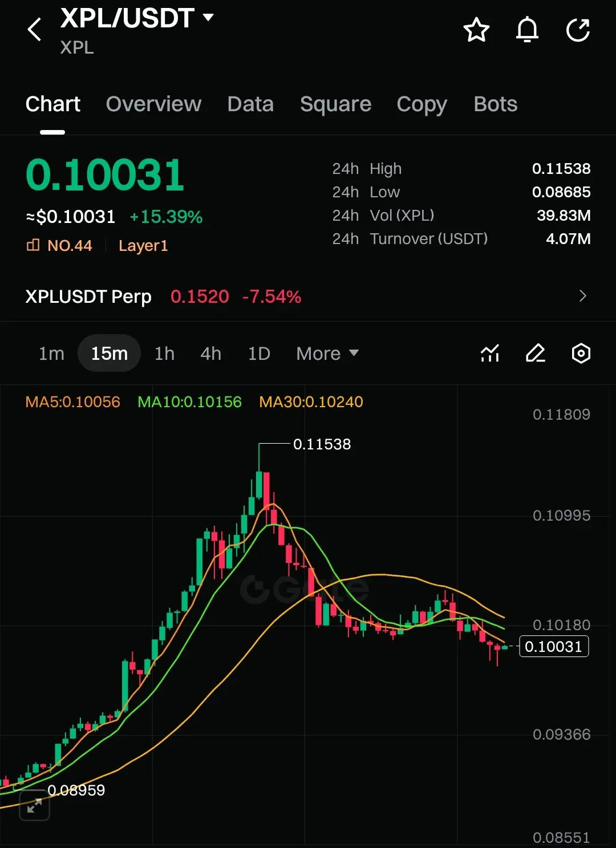Open price alert bell icon

527,30
